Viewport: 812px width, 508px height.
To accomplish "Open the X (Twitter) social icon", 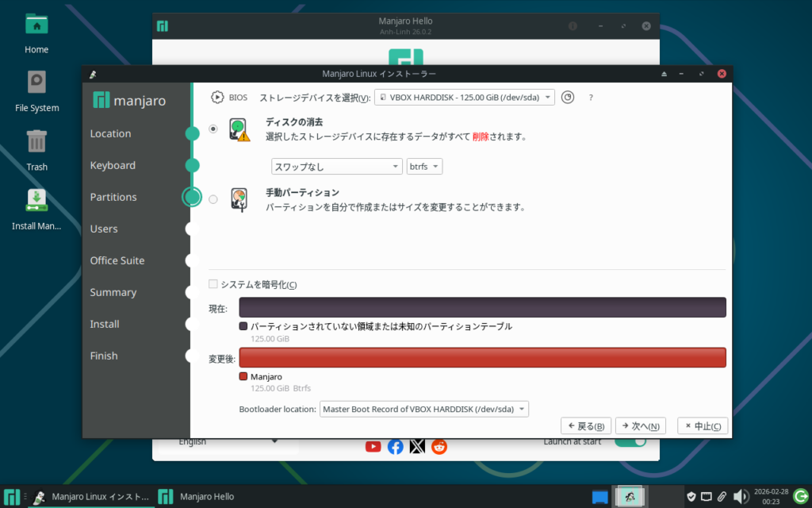I will click(417, 447).
